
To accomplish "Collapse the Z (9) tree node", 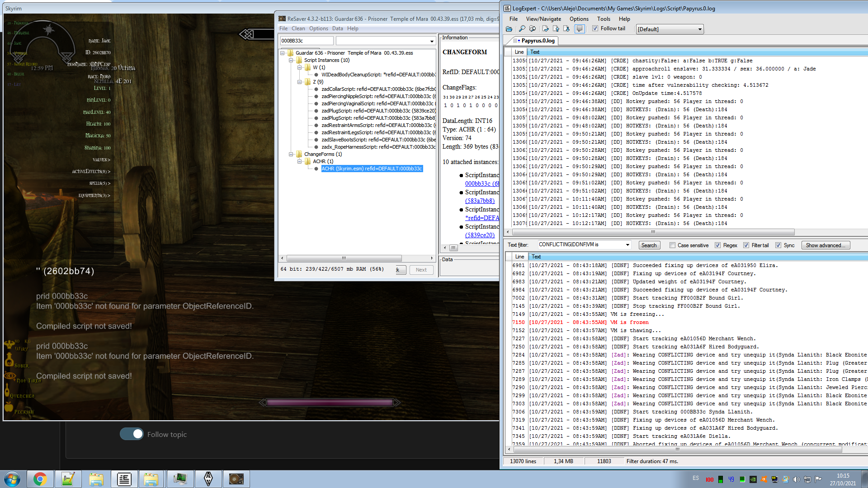I will click(299, 82).
